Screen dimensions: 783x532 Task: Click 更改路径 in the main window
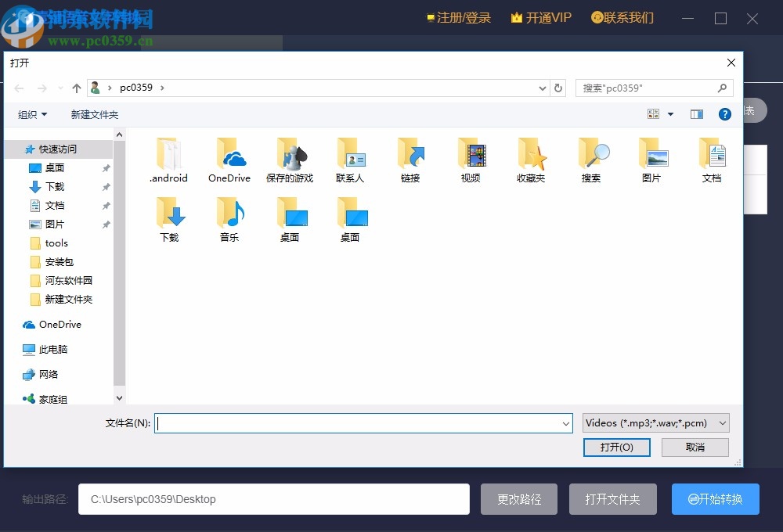[x=519, y=499]
